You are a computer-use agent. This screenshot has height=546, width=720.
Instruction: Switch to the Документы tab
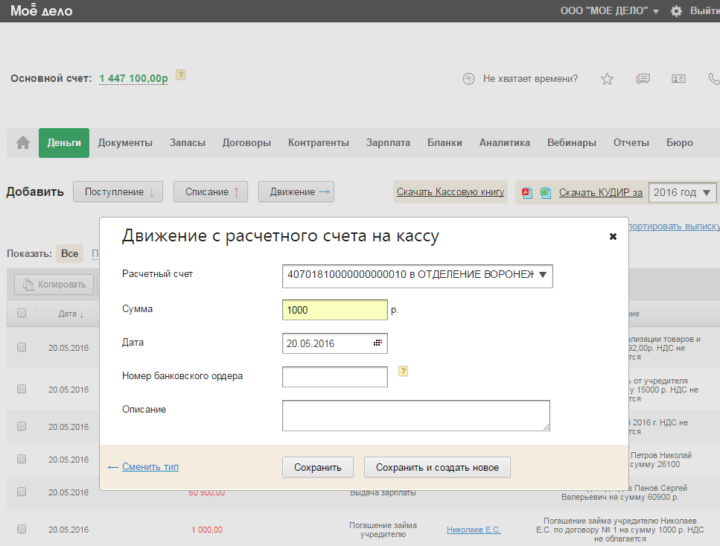coord(125,143)
